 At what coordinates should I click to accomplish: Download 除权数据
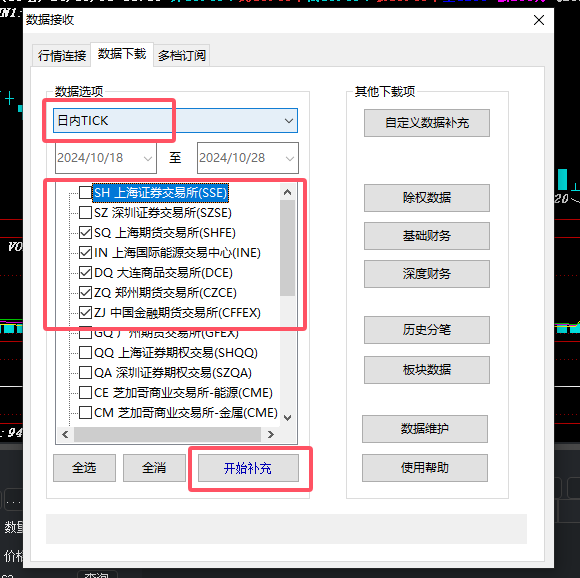(427, 198)
